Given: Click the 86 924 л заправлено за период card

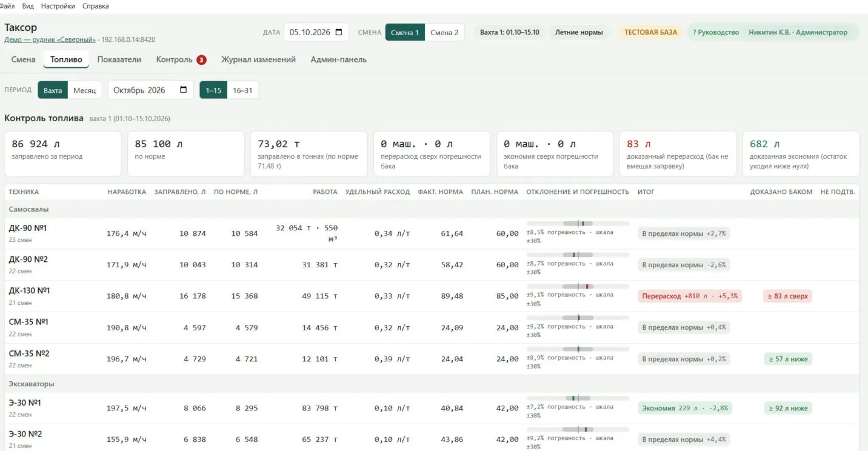Looking at the screenshot, I should 63,154.
